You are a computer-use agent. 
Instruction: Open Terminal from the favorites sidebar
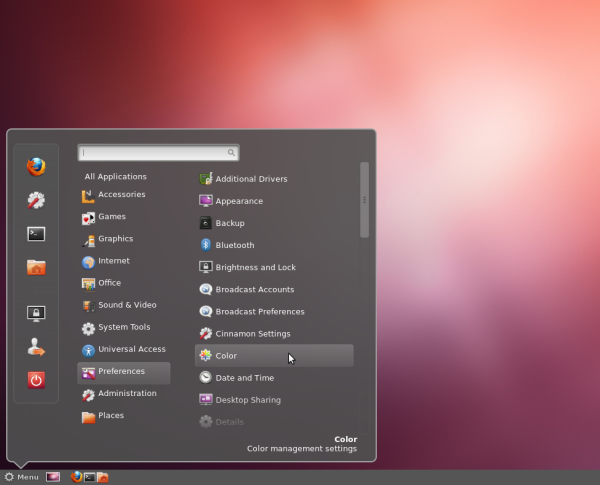(36, 234)
